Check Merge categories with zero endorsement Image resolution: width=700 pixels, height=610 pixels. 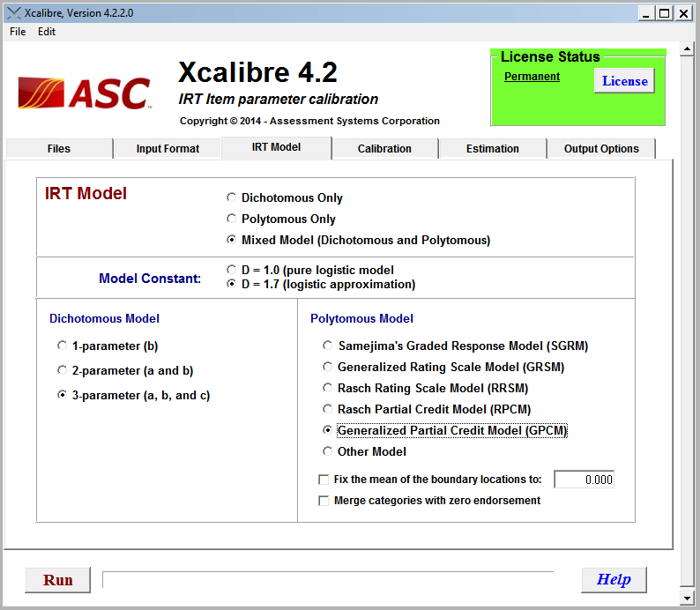pyautogui.click(x=324, y=502)
